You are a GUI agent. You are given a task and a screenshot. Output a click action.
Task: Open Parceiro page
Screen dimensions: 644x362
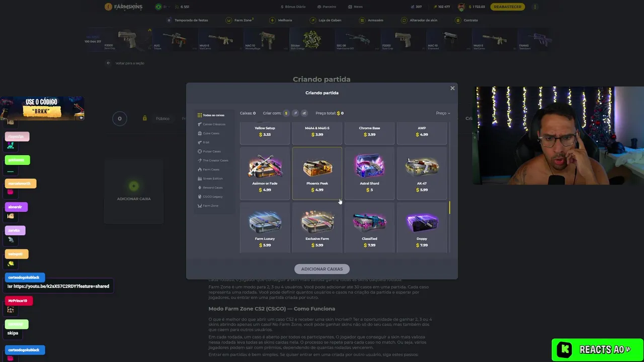tap(327, 7)
